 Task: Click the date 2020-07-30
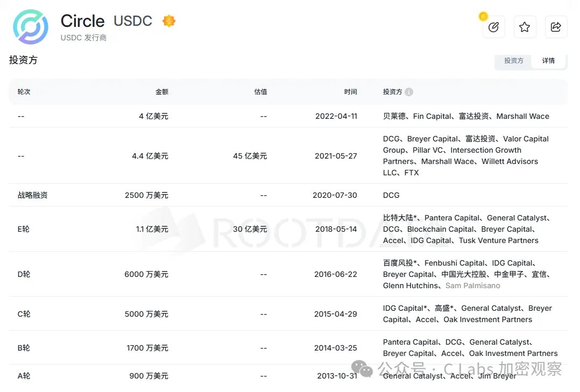pos(335,195)
